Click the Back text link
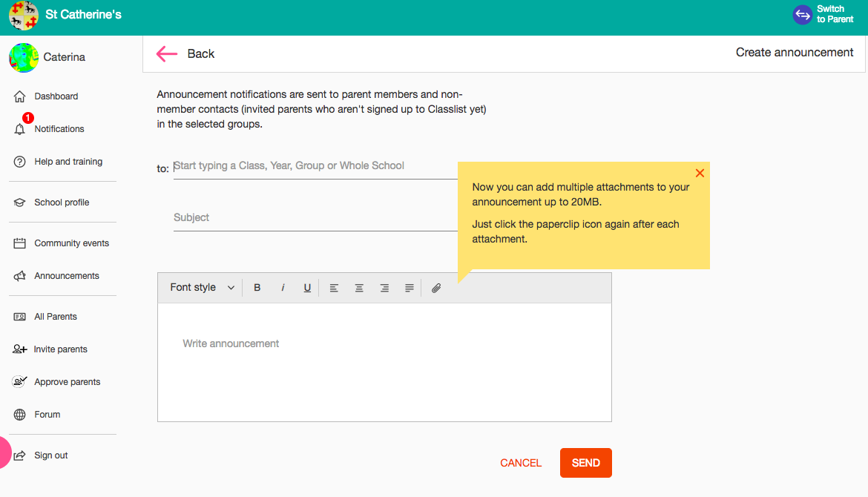 (x=200, y=53)
